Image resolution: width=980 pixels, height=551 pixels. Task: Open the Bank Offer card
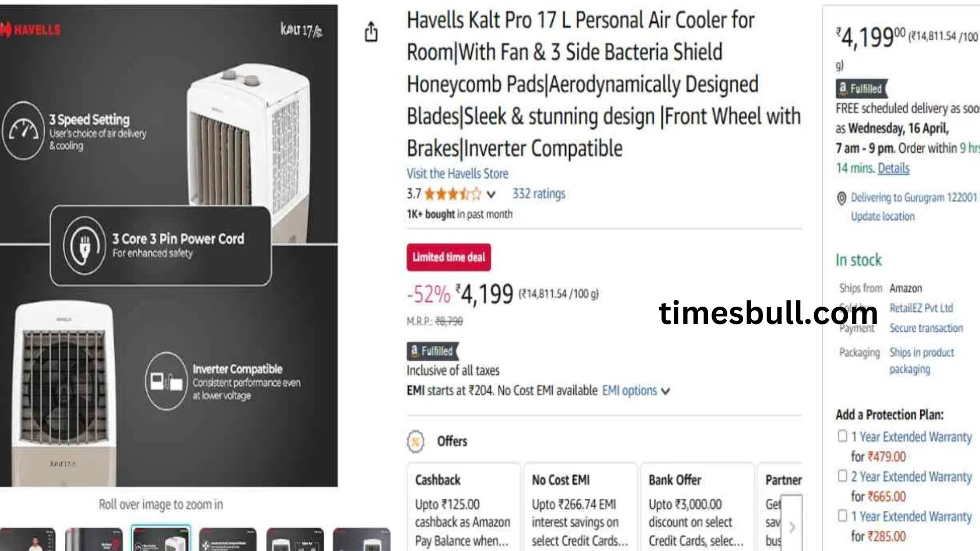(x=697, y=508)
